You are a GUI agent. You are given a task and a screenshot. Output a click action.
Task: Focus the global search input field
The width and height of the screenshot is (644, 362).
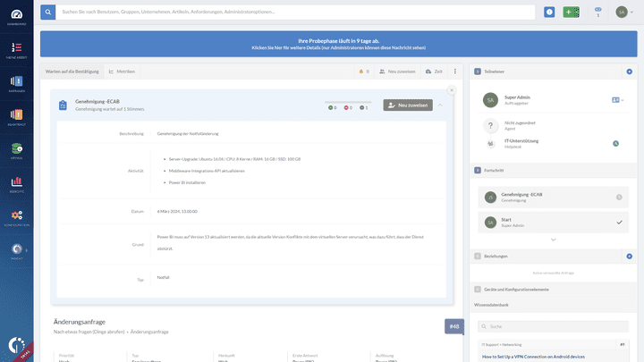pos(295,12)
